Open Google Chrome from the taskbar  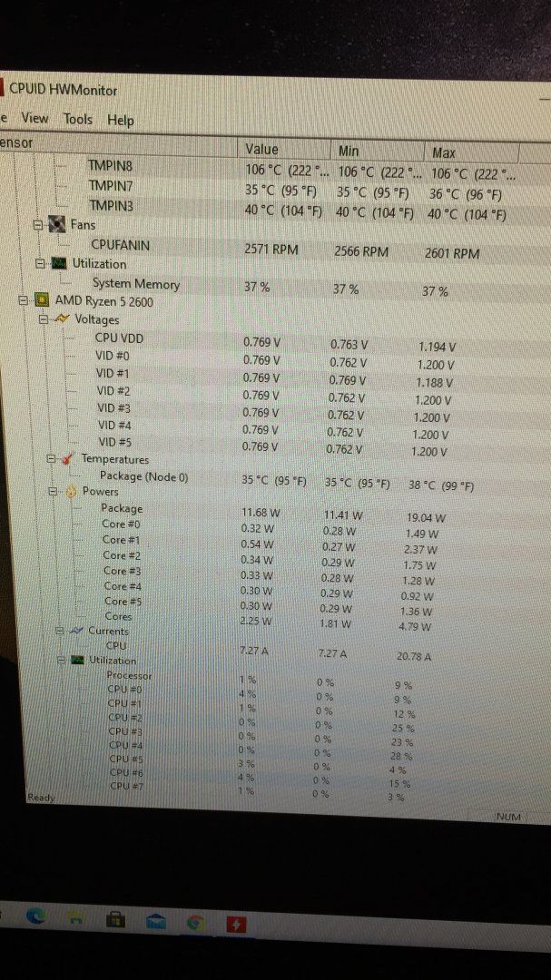tap(196, 923)
